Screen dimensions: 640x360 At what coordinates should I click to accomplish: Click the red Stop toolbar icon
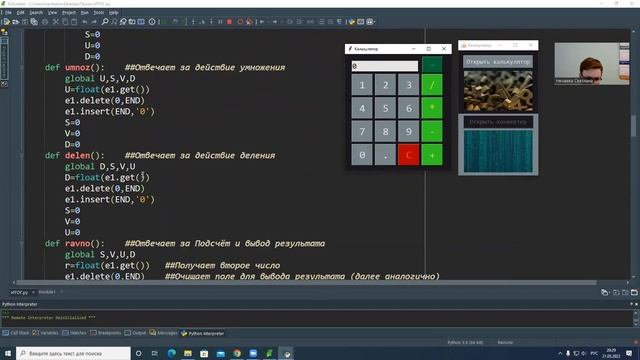(x=229, y=22)
